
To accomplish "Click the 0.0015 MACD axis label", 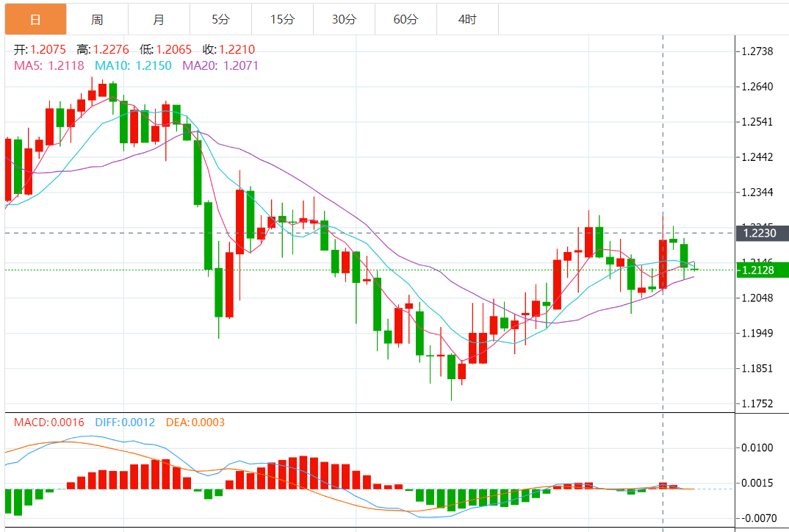I will tap(757, 484).
